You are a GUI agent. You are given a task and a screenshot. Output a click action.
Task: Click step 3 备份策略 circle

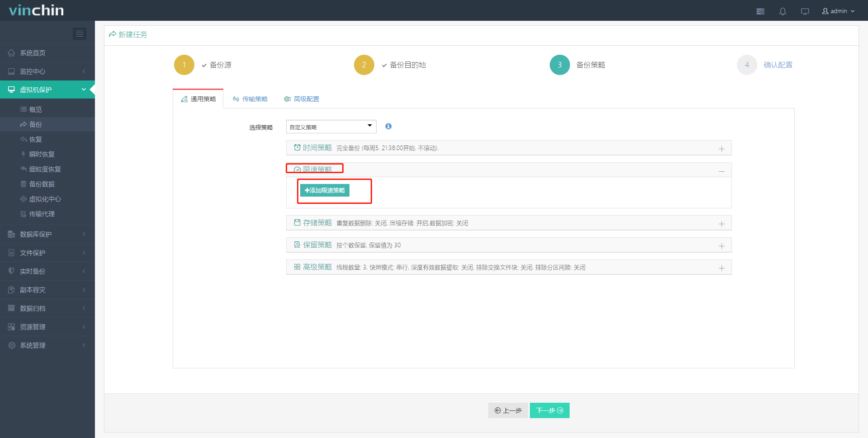(560, 65)
